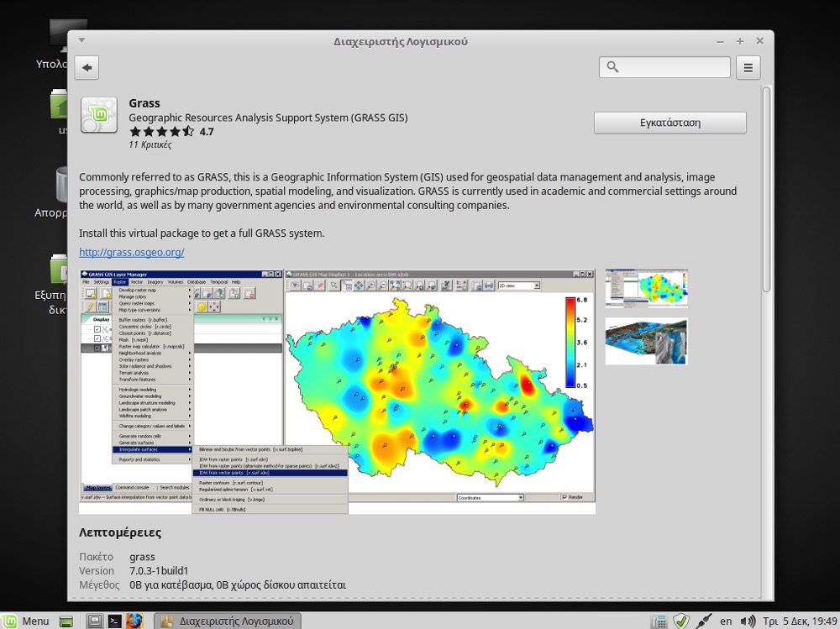840x629 pixels.
Task: Launch the Terminal from the panel
Action: point(114,621)
